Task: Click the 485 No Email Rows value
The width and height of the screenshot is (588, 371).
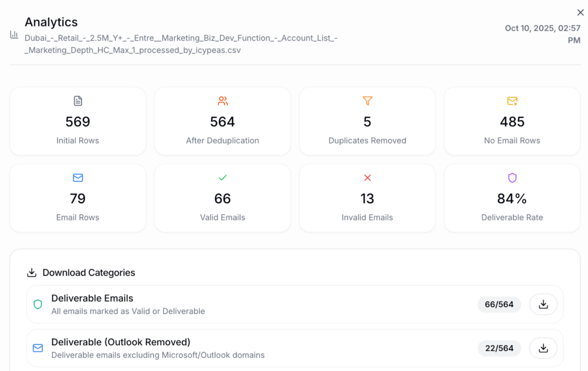Action: tap(512, 122)
